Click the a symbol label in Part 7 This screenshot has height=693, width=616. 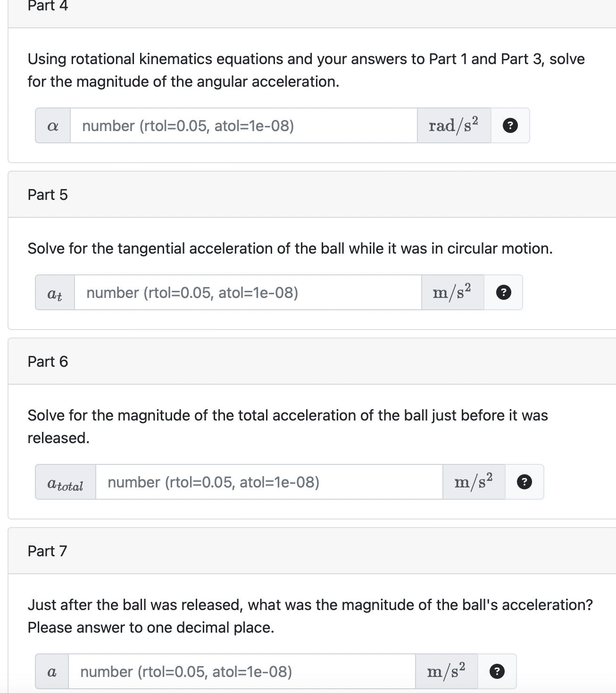52,671
